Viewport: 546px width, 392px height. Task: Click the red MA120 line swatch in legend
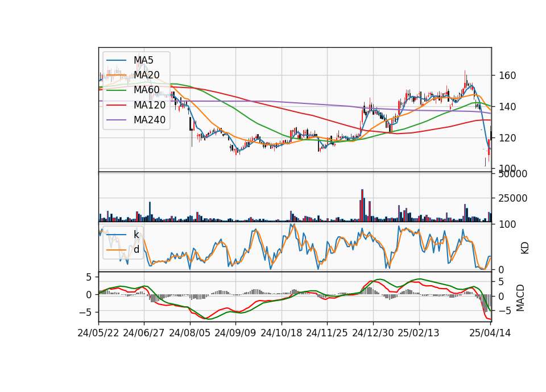(116, 105)
